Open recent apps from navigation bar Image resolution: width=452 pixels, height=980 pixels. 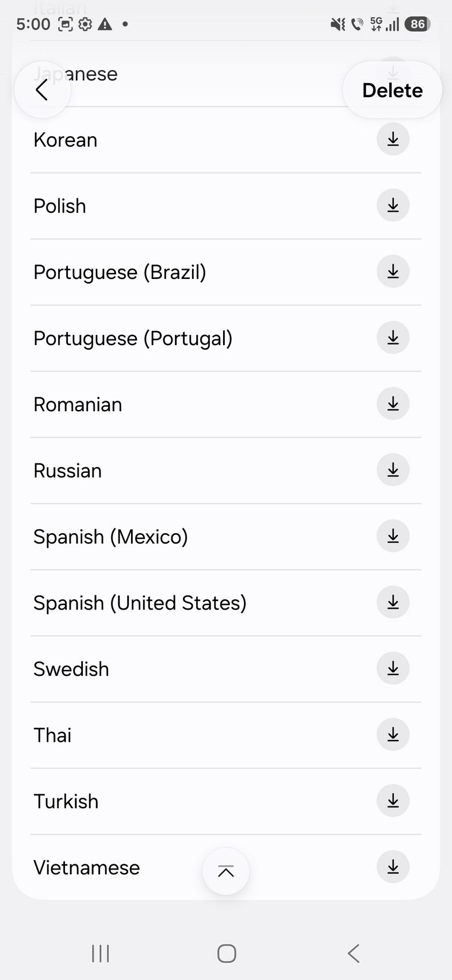[x=101, y=954]
